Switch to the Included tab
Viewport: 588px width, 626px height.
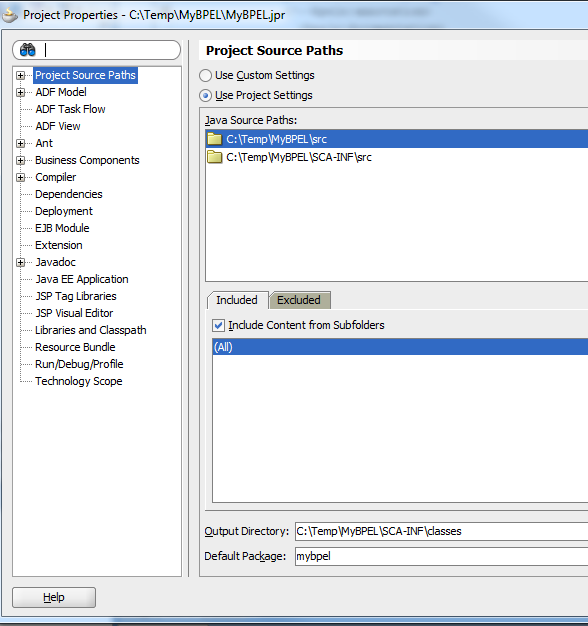pyautogui.click(x=237, y=300)
